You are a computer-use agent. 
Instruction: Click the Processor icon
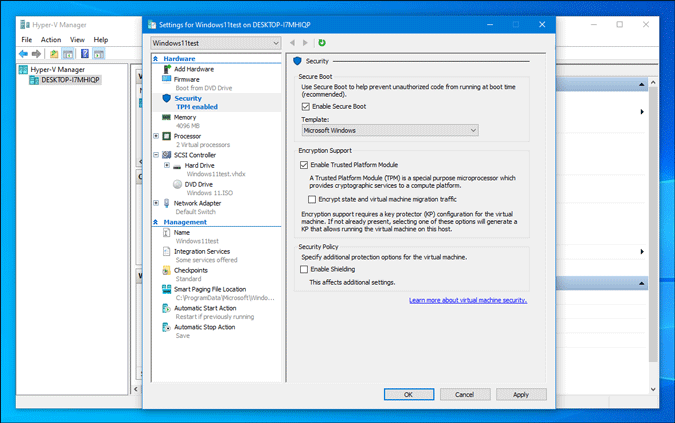(x=167, y=136)
